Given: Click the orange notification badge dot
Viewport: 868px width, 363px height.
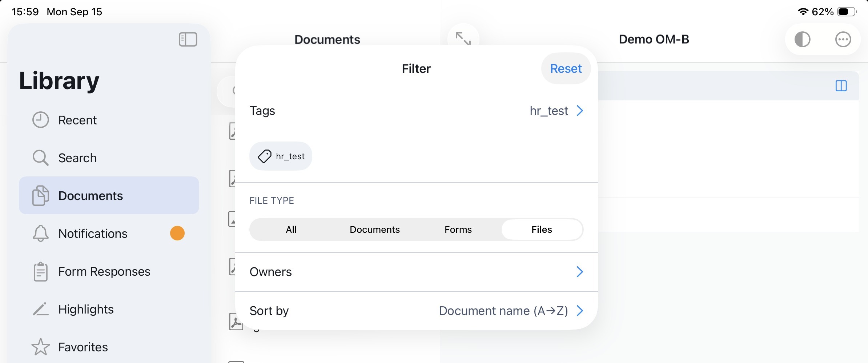Looking at the screenshot, I should coord(177,233).
